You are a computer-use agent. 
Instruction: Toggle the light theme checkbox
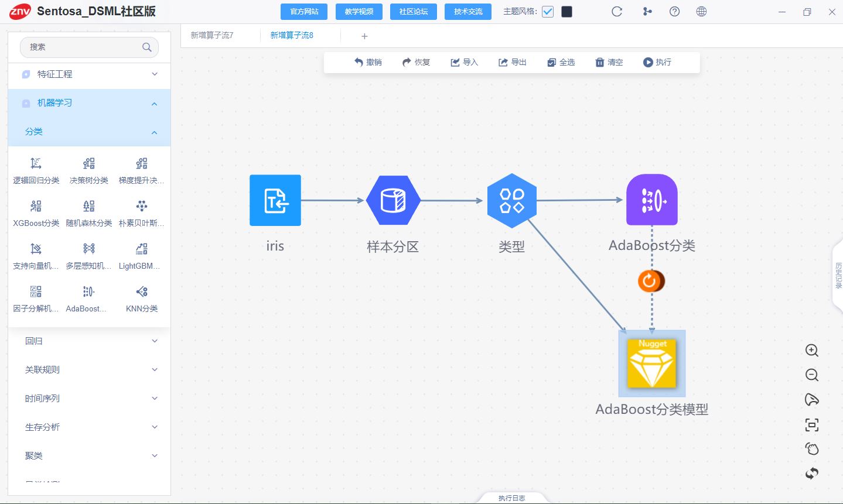point(548,12)
